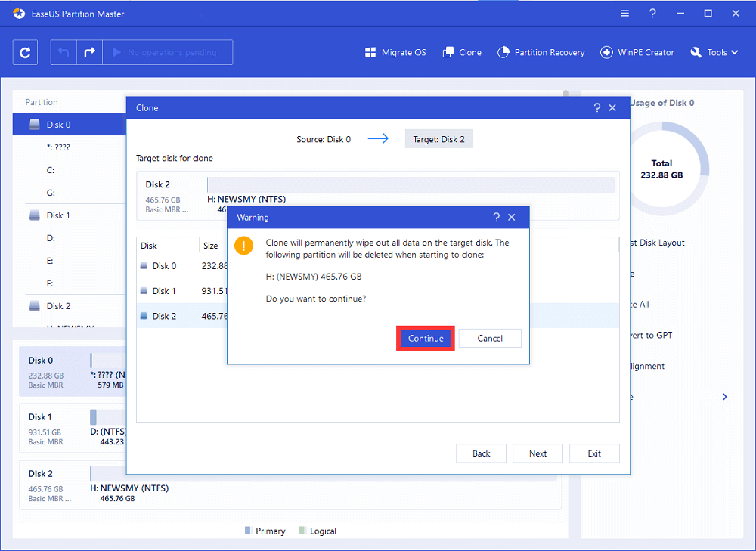Go Back in the Clone wizard
Viewport: 756px width, 551px height.
(482, 453)
